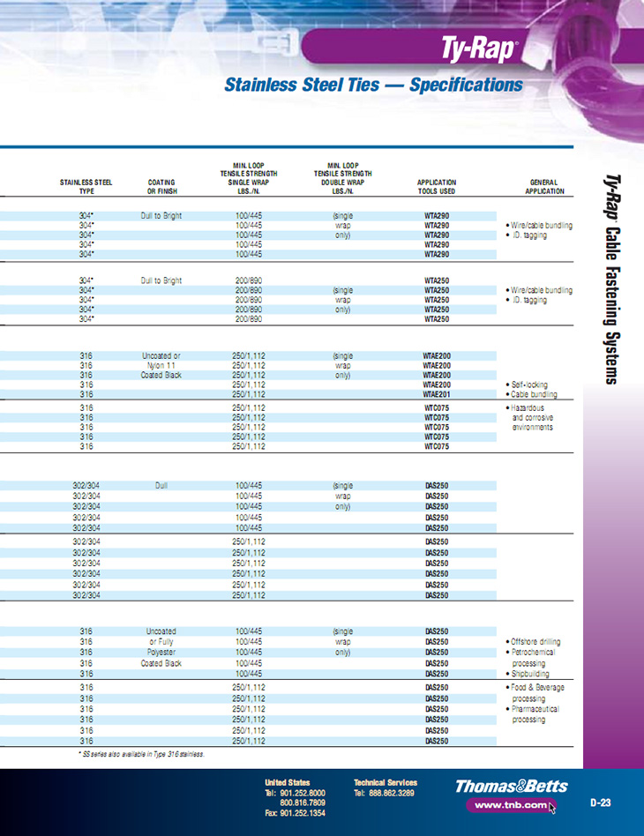
Task: Click the double wrap tensile strength column header
Action: pos(342,178)
